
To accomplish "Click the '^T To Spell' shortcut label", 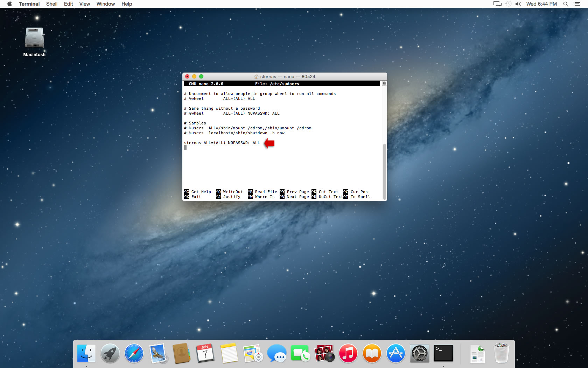I will [x=357, y=197].
